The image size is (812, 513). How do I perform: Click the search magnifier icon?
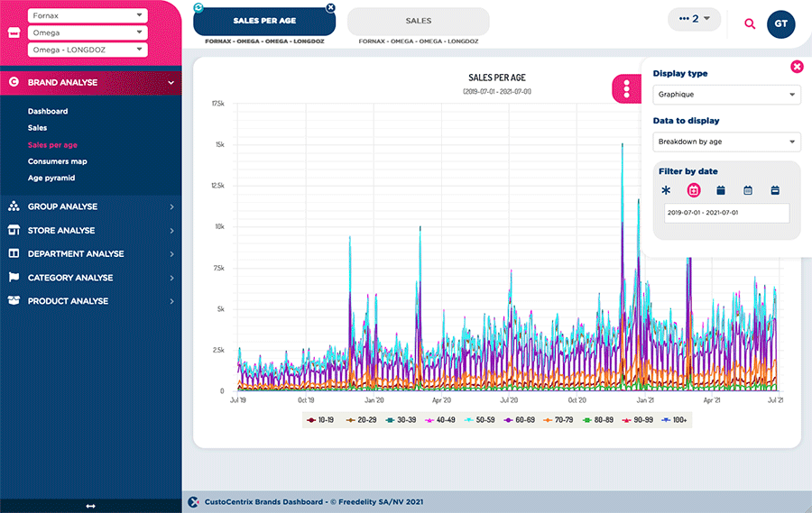(x=750, y=24)
